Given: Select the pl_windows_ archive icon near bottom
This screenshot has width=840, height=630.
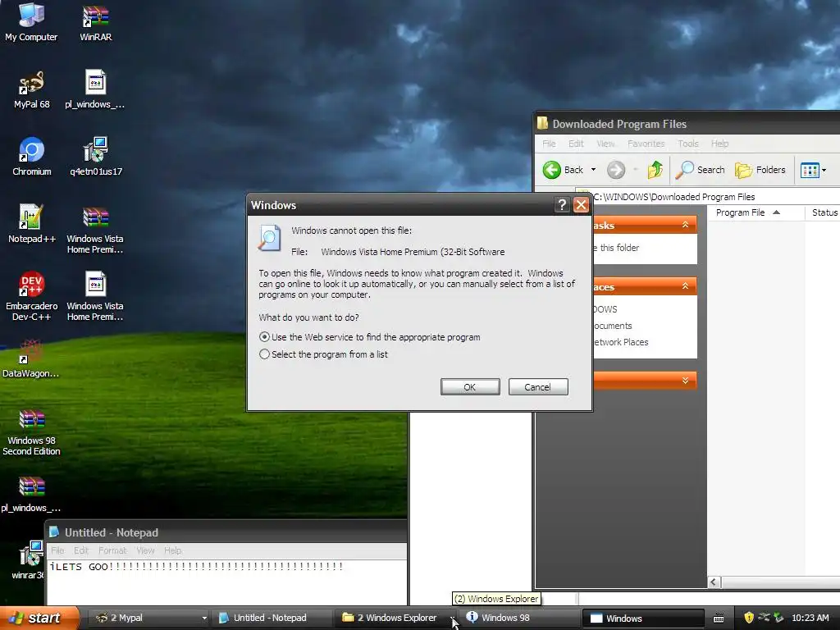Looking at the screenshot, I should [31, 494].
